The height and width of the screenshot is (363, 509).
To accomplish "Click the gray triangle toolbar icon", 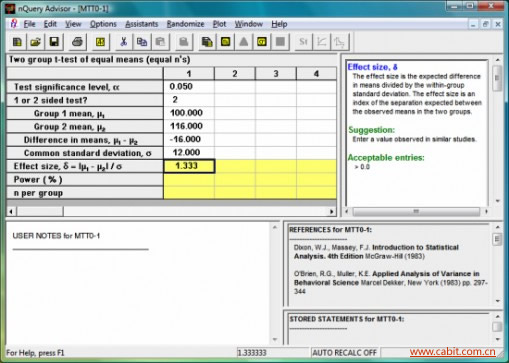I will 244,42.
